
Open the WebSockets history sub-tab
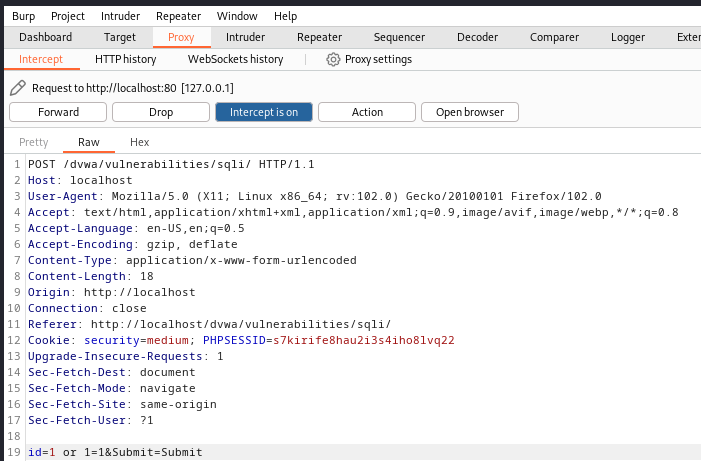coord(236,59)
